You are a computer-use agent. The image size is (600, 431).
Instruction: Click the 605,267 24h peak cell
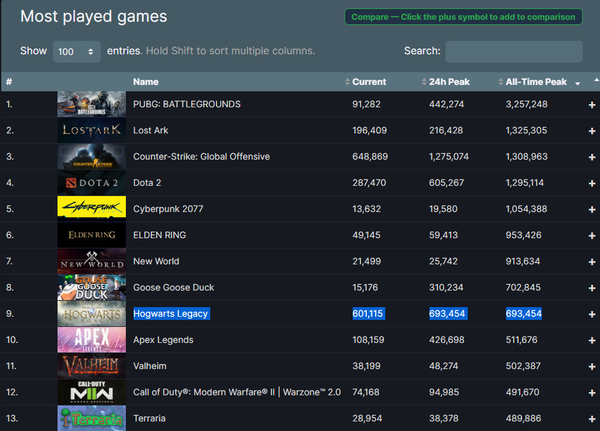[x=446, y=183]
